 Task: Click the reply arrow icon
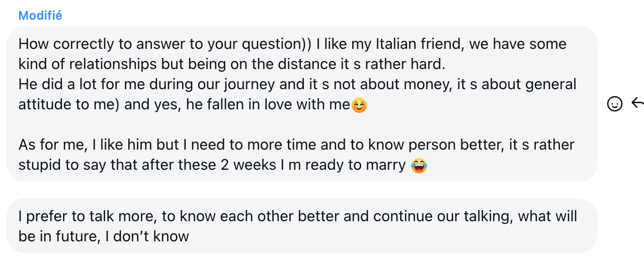pyautogui.click(x=637, y=103)
